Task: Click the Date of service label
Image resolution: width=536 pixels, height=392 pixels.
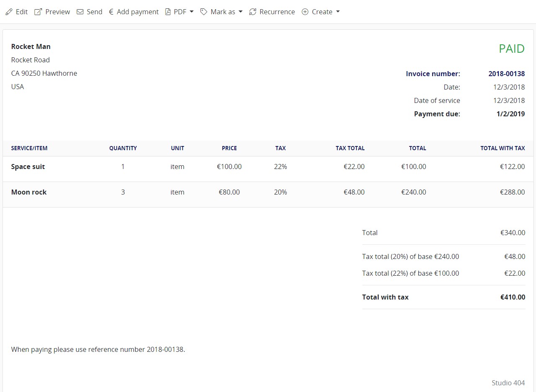Action: point(437,100)
